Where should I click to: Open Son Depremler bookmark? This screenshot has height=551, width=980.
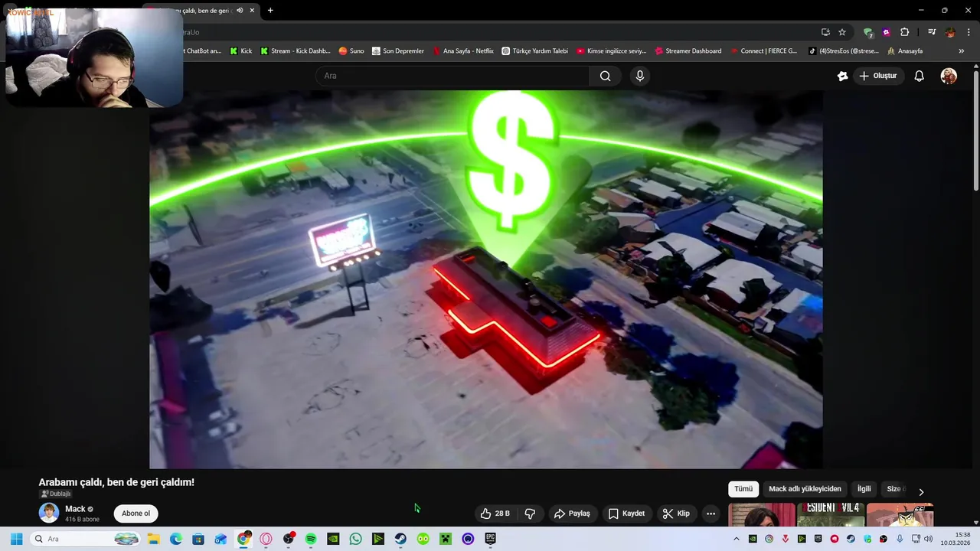[398, 51]
